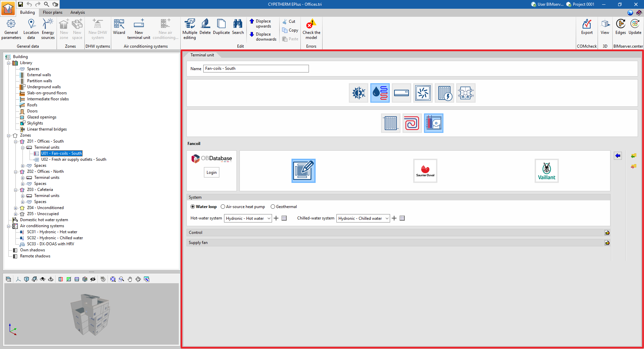Add new hot-water system with plus
This screenshot has height=349, width=644.
pos(276,218)
